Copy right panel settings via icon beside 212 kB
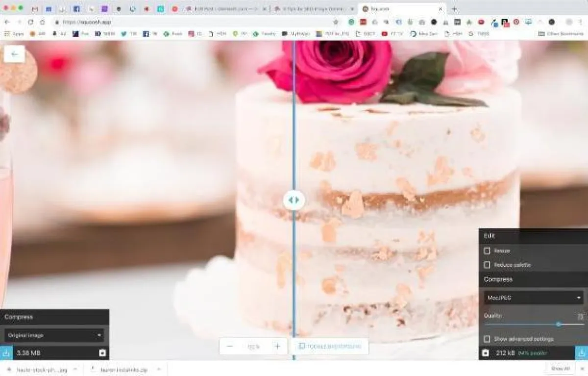 click(x=485, y=353)
